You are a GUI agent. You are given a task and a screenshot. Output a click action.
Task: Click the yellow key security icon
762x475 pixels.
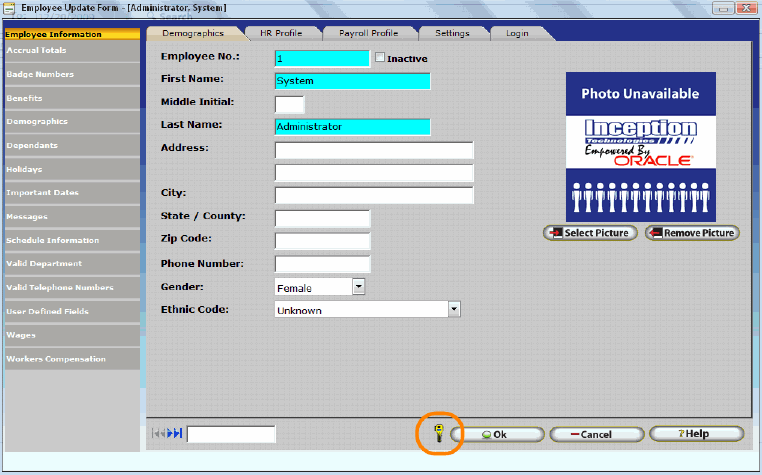pos(438,434)
